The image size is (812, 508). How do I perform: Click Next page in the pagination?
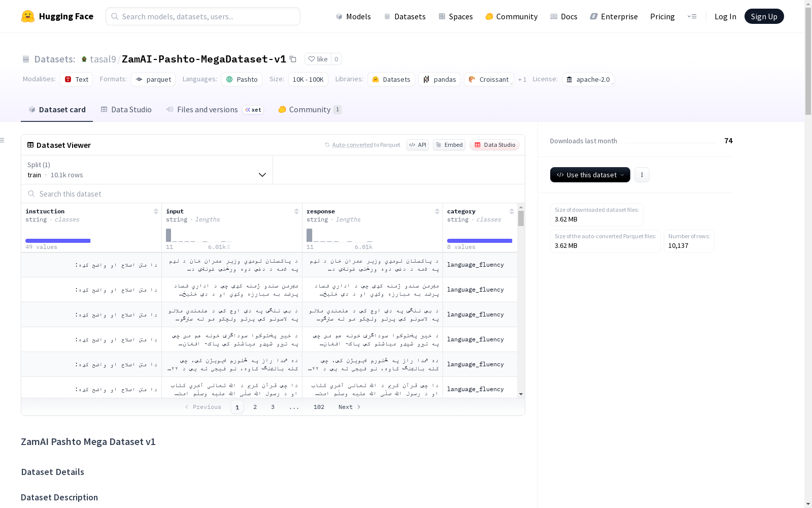click(350, 407)
